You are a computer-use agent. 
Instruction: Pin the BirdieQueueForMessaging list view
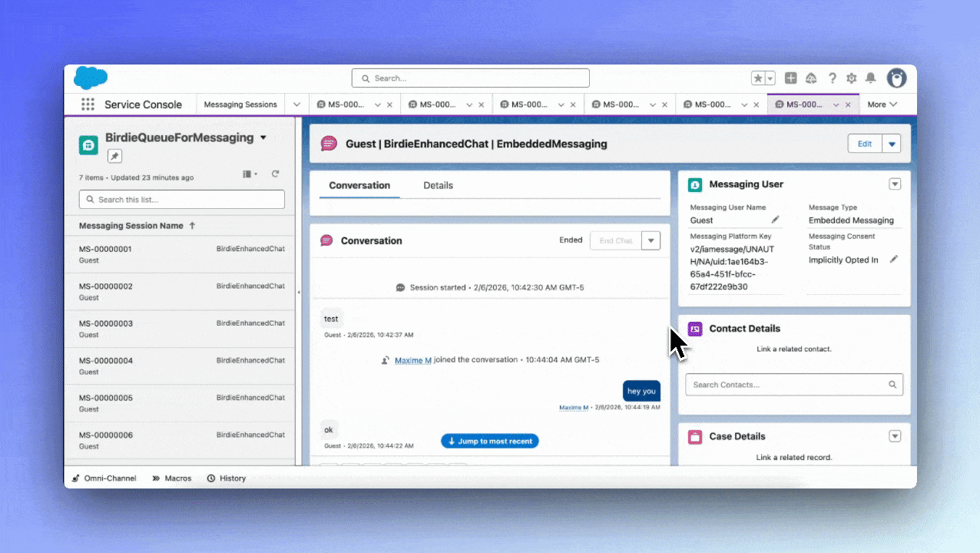[114, 157]
